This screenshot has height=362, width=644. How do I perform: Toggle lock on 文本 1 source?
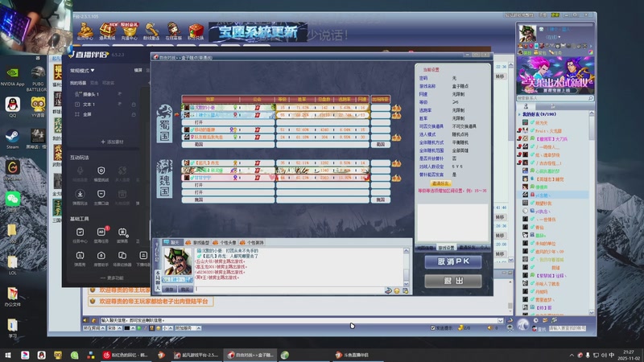click(134, 105)
